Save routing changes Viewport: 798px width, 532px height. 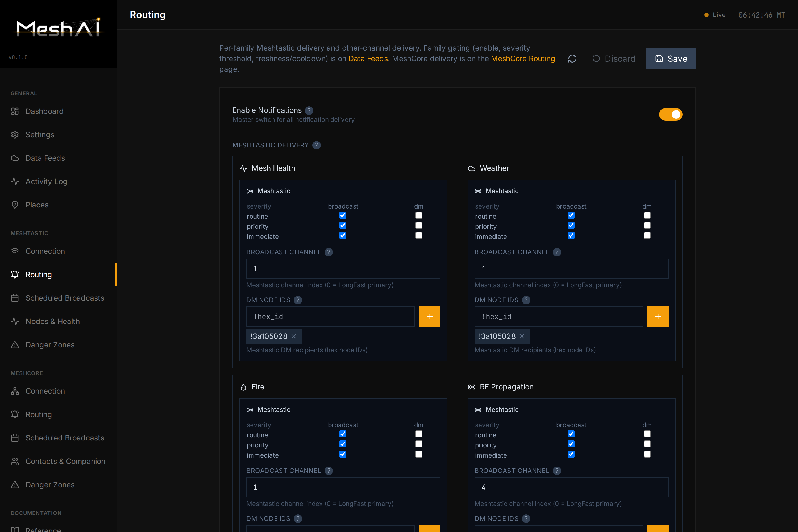[x=671, y=59]
